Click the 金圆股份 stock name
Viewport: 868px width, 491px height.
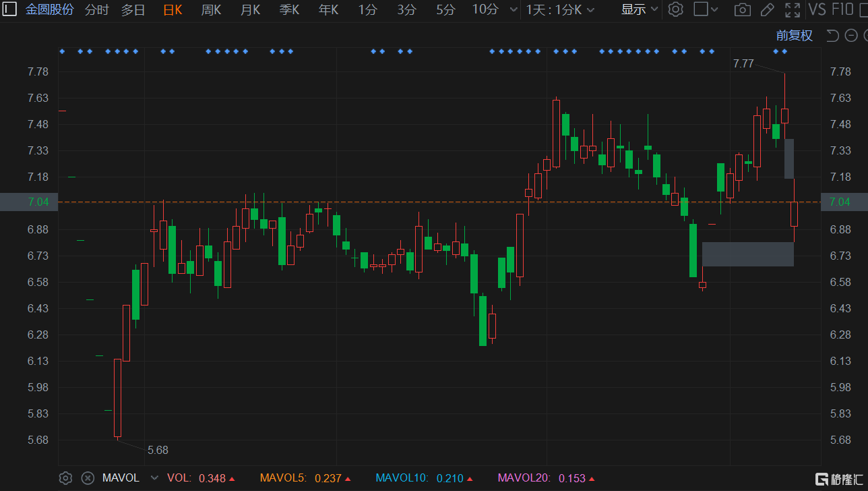pyautogui.click(x=50, y=10)
